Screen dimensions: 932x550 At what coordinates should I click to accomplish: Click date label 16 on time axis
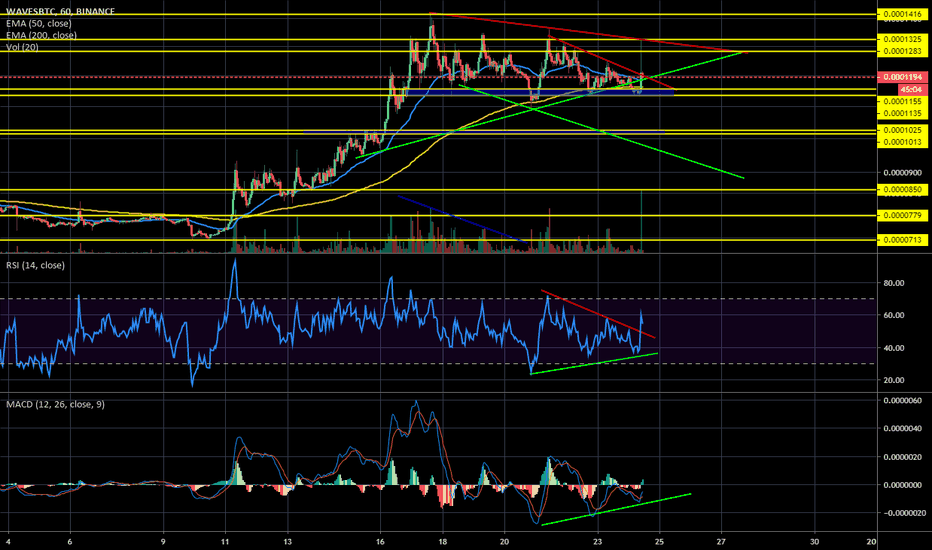(380, 542)
